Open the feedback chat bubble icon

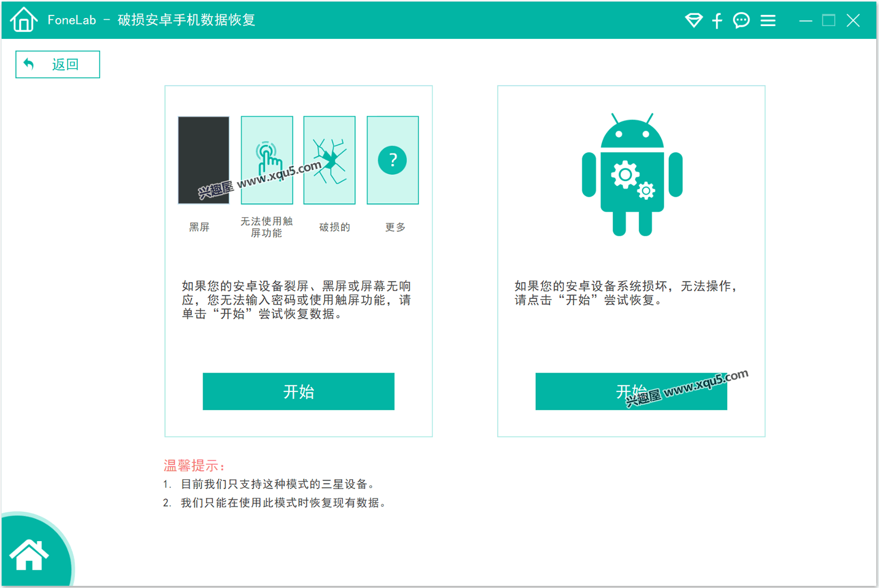click(x=741, y=20)
